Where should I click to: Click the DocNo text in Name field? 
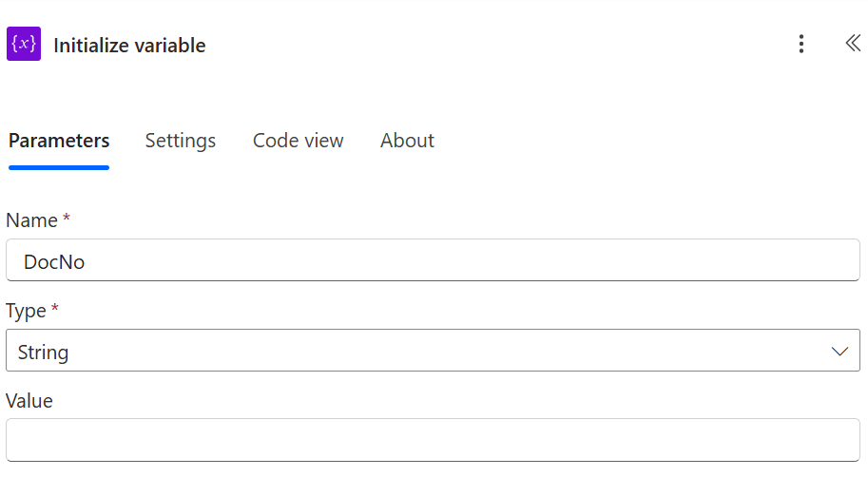tap(54, 261)
